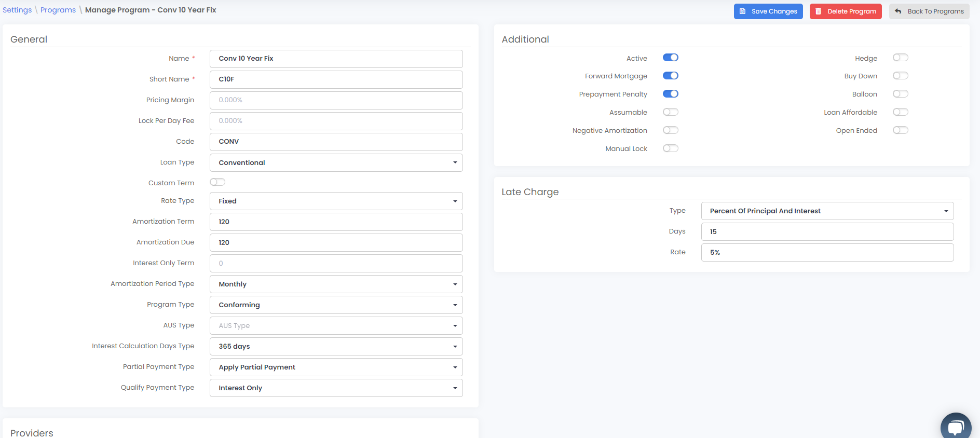Select an AUS Type option
The width and height of the screenshot is (980, 438).
tap(336, 325)
